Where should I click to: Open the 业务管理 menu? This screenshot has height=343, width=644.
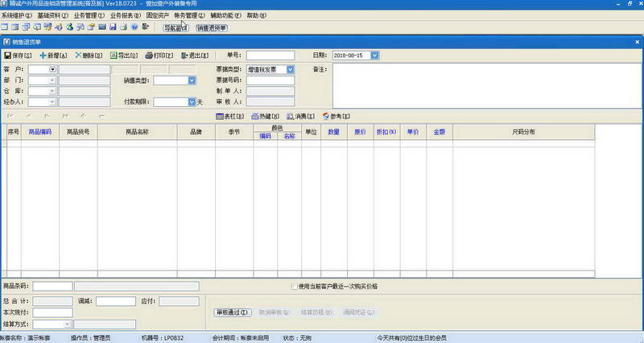[89, 15]
